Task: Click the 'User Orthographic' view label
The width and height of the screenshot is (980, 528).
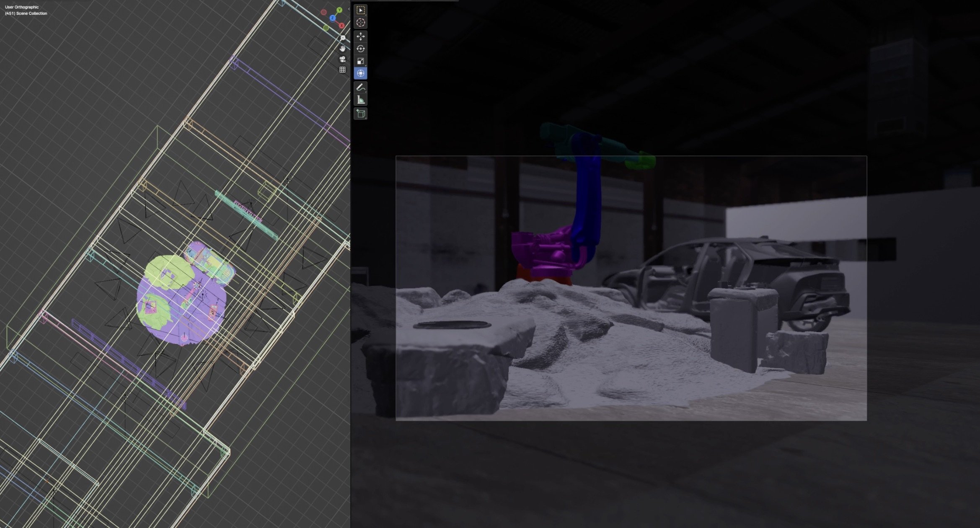Action: pos(22,7)
